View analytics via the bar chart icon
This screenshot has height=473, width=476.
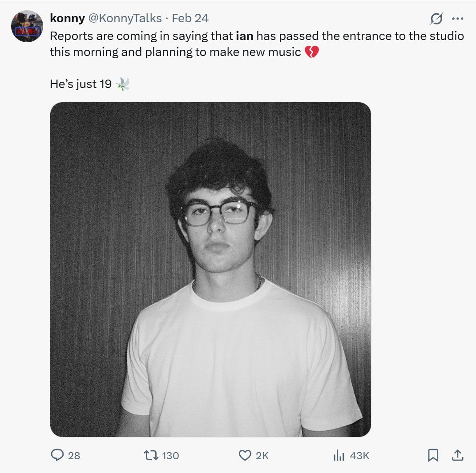coord(339,455)
